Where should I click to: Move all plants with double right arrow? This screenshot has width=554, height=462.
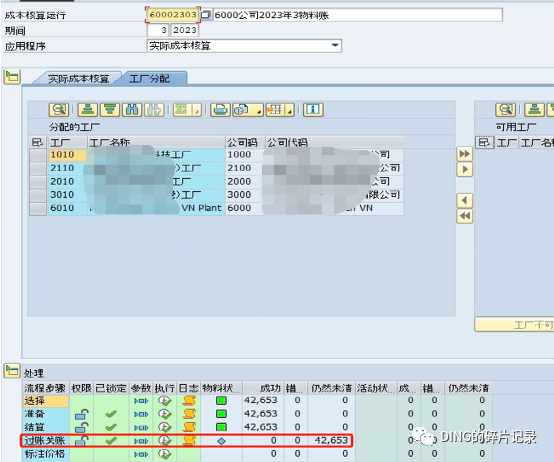tap(465, 154)
